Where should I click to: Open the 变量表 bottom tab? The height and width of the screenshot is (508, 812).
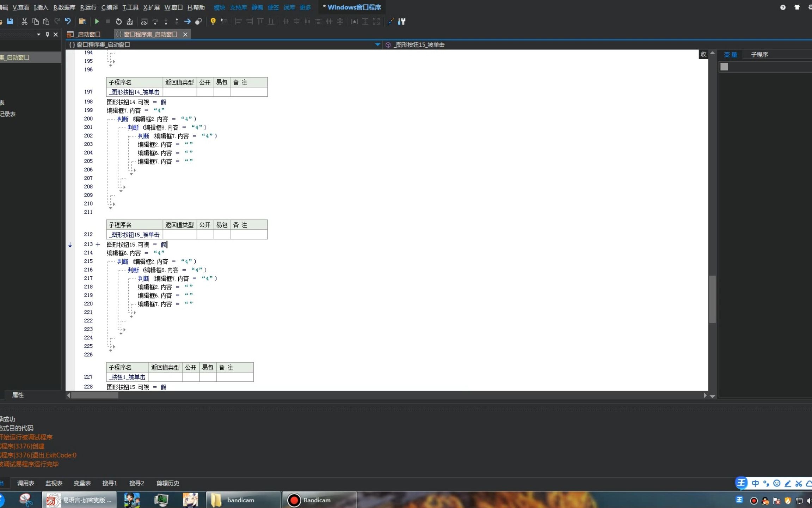(x=82, y=483)
